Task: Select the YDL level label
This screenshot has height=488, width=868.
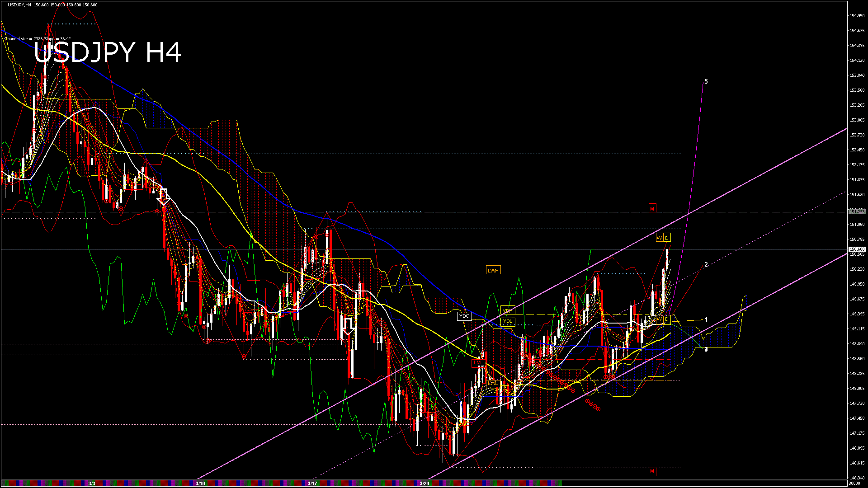Action: pos(508,321)
